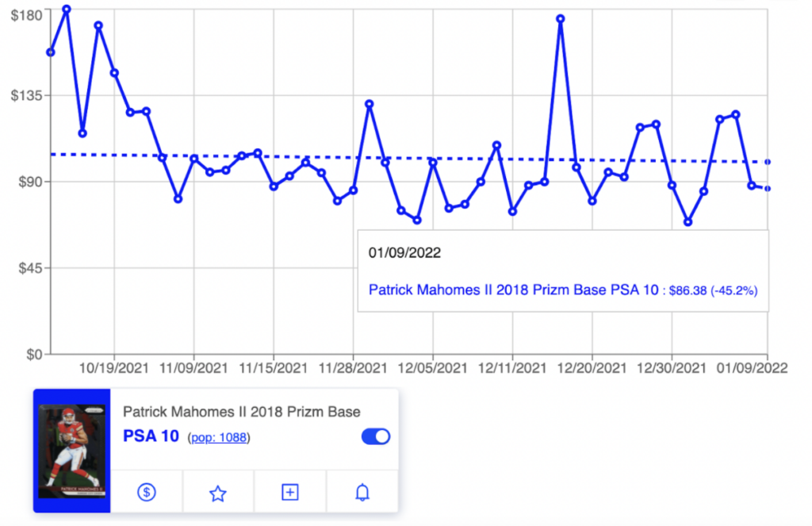Click the bold PSA 10 grade label
The width and height of the screenshot is (812, 526).
tap(151, 436)
